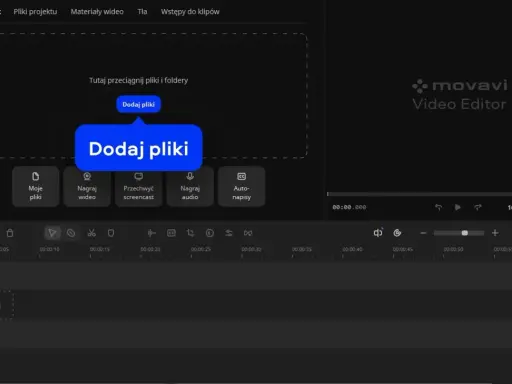Image resolution: width=512 pixels, height=384 pixels.
Task: Click the 00:00:10 mark on timeline ruler
Action: click(x=49, y=249)
